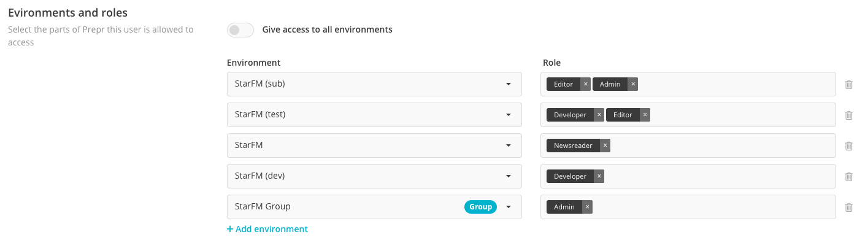Open the StarFM (test) environment dropdown
Viewport: 868px width, 245px height.
click(x=374, y=115)
